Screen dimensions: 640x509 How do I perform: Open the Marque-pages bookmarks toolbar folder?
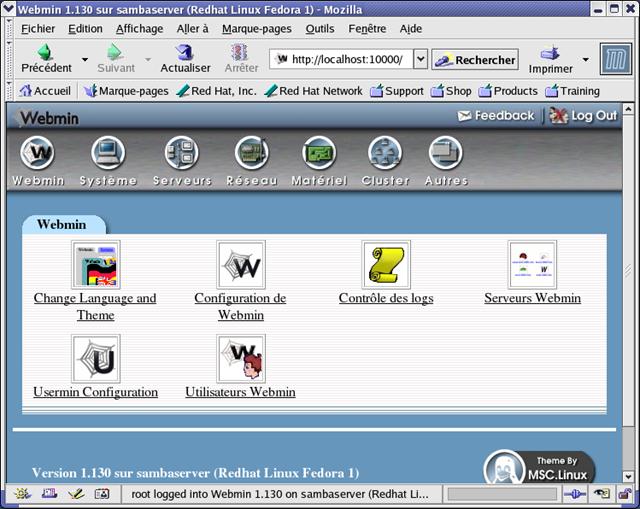(126, 91)
